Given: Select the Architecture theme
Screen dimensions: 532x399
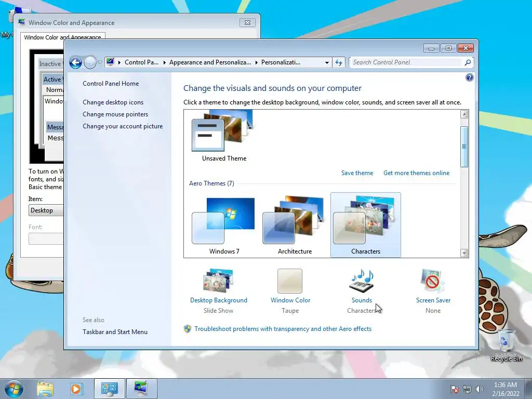Looking at the screenshot, I should pos(295,225).
